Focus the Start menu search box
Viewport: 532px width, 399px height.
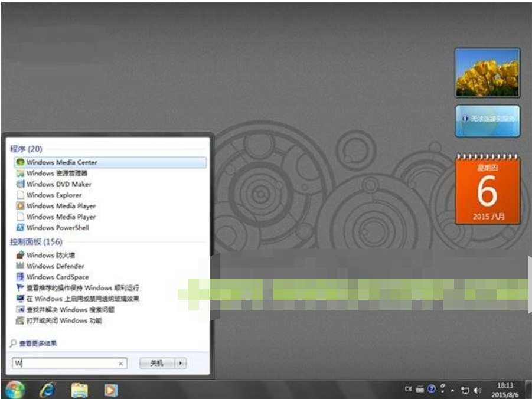point(70,363)
